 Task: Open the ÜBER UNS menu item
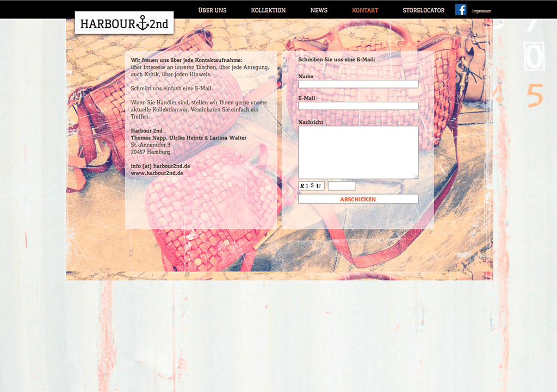click(x=213, y=10)
